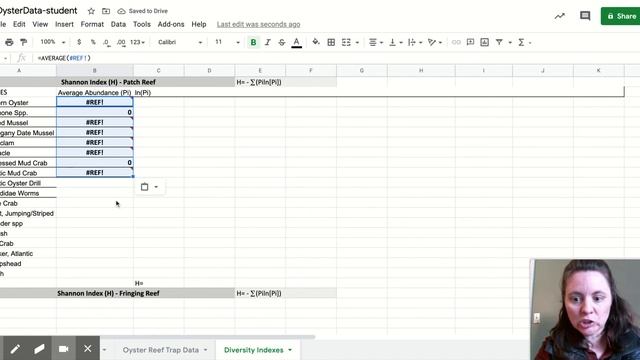The image size is (640, 360).
Task: Click the webcam video thumbnail
Action: click(585, 309)
